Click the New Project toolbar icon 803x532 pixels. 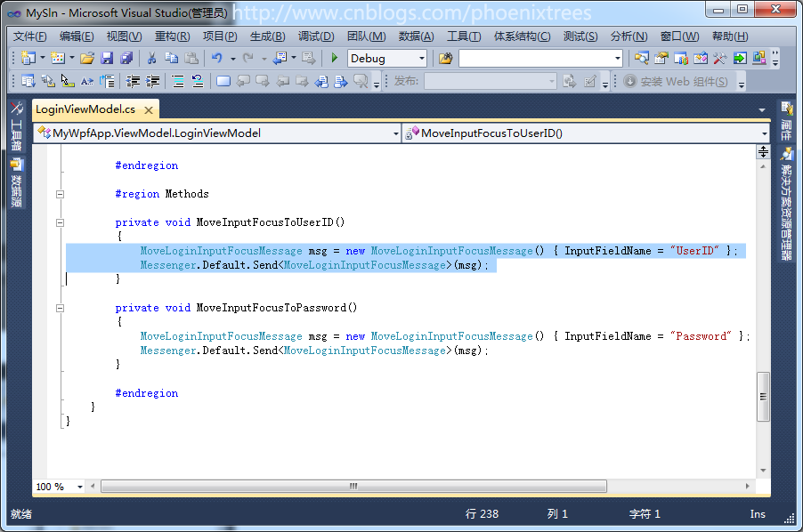(28, 58)
